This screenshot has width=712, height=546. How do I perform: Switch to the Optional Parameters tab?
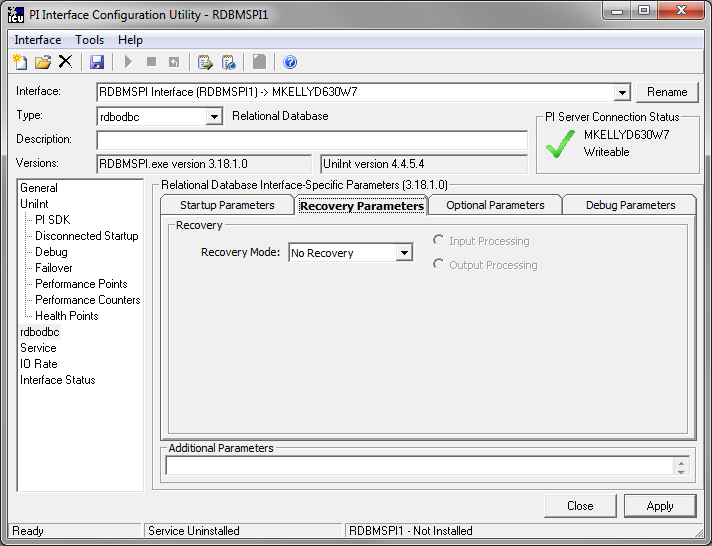coord(495,205)
